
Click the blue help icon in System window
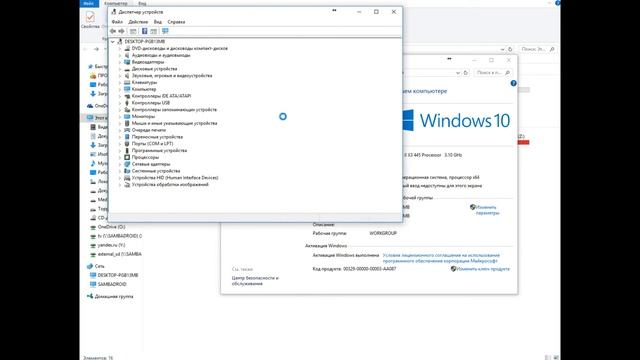(x=513, y=83)
